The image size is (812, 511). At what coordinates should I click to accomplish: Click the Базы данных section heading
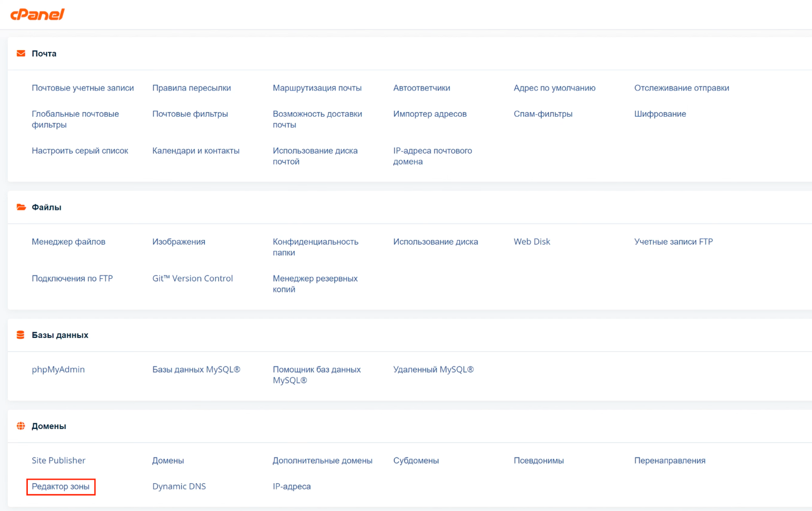point(60,335)
